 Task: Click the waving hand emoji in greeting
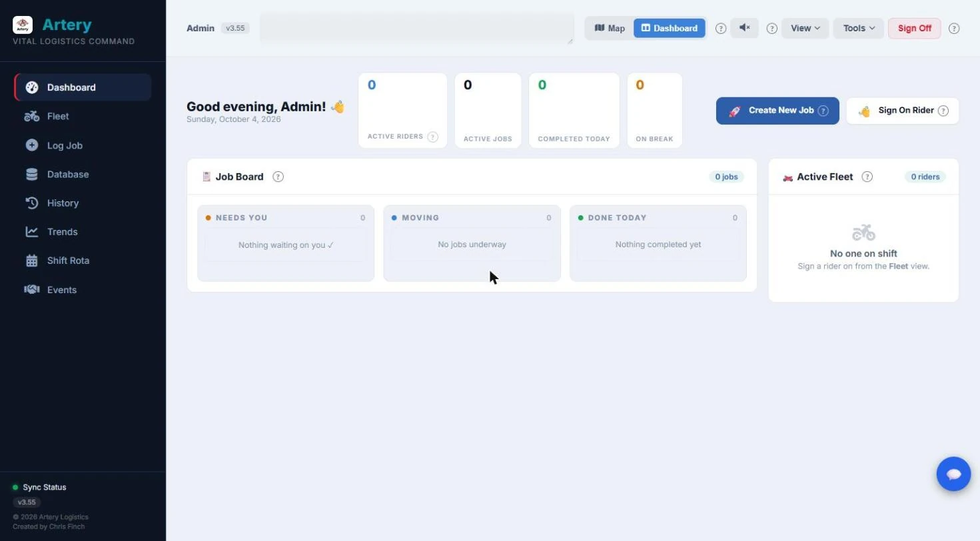click(338, 107)
